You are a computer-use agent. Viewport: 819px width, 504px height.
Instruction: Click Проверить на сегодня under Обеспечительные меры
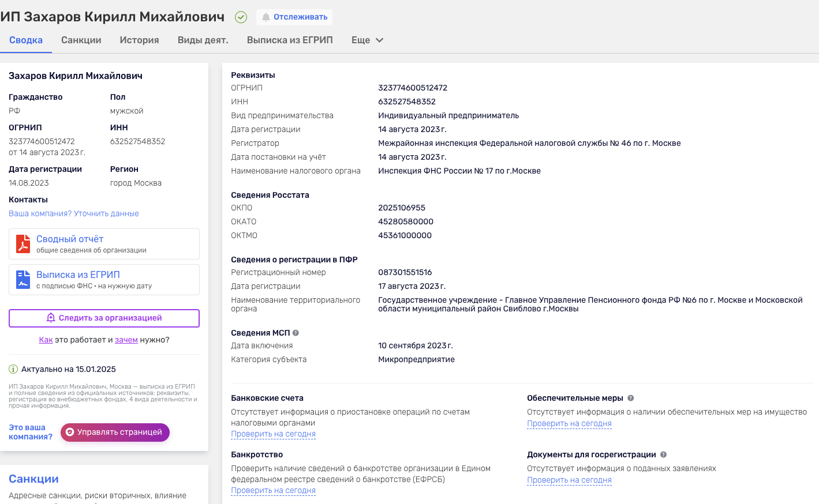coord(569,423)
